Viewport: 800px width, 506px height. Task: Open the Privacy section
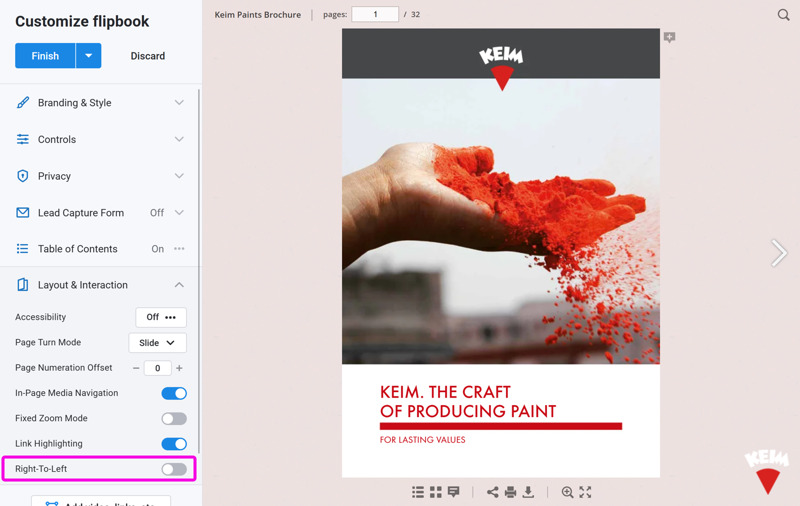coord(101,176)
